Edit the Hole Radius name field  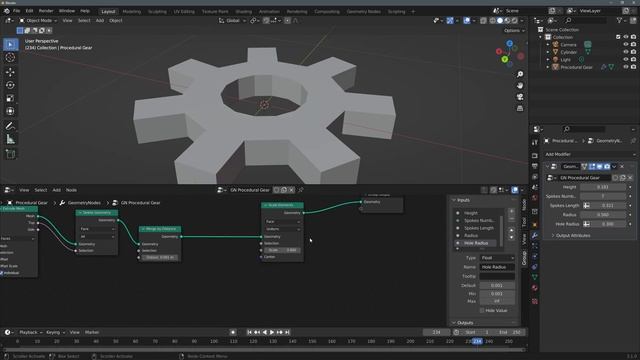497,267
